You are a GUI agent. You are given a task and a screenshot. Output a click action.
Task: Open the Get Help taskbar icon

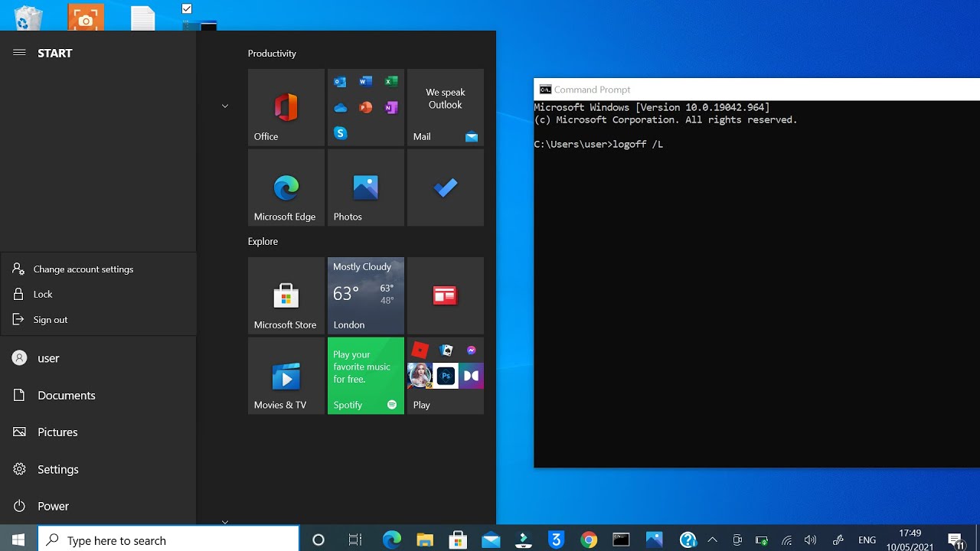[x=688, y=540]
